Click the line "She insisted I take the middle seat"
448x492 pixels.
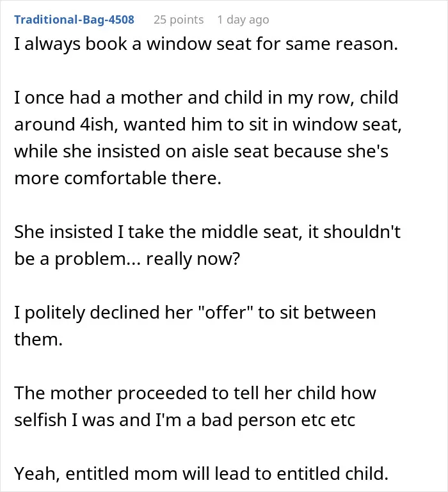(x=207, y=232)
